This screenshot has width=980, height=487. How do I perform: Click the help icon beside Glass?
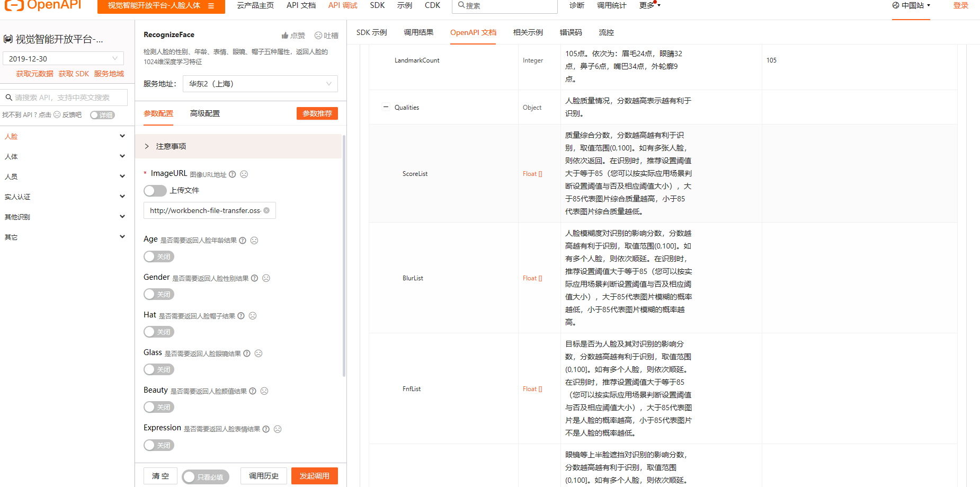pyautogui.click(x=247, y=353)
